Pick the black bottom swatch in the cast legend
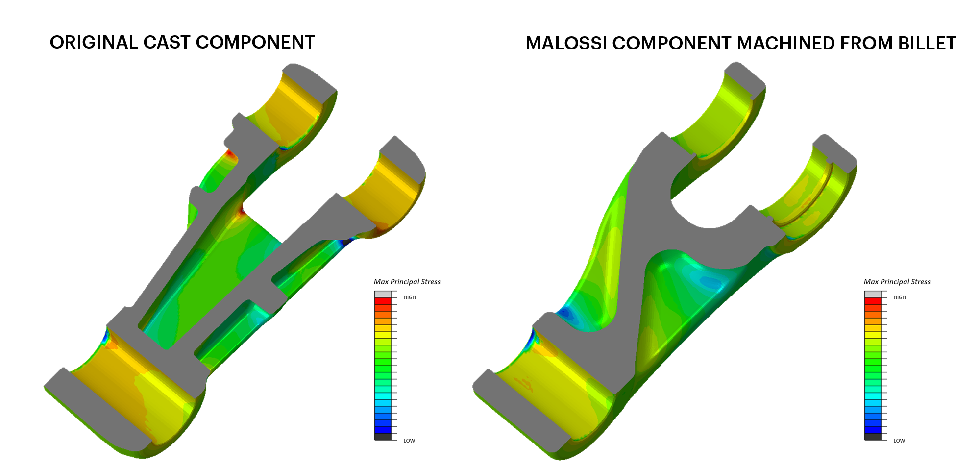Viewport: 980px width, 468px height. tap(383, 437)
